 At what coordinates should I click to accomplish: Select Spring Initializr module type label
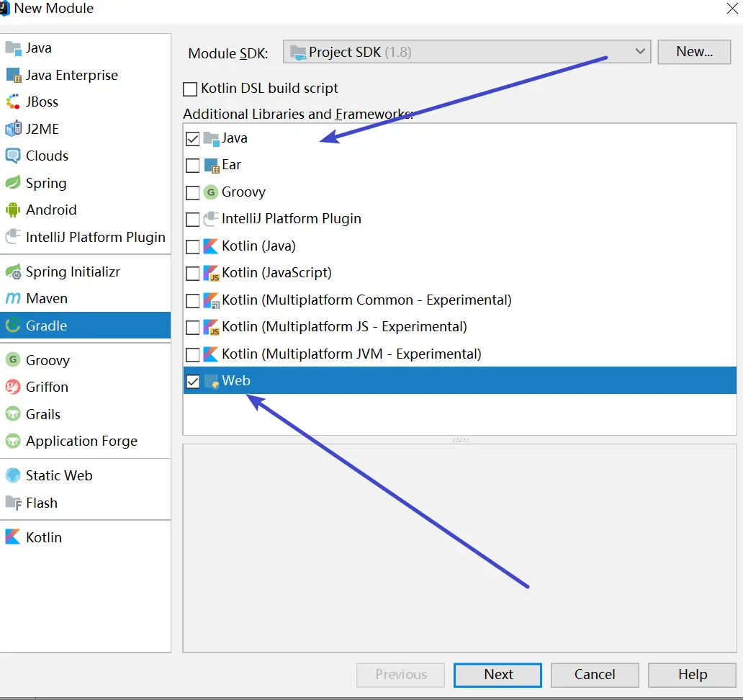point(73,272)
